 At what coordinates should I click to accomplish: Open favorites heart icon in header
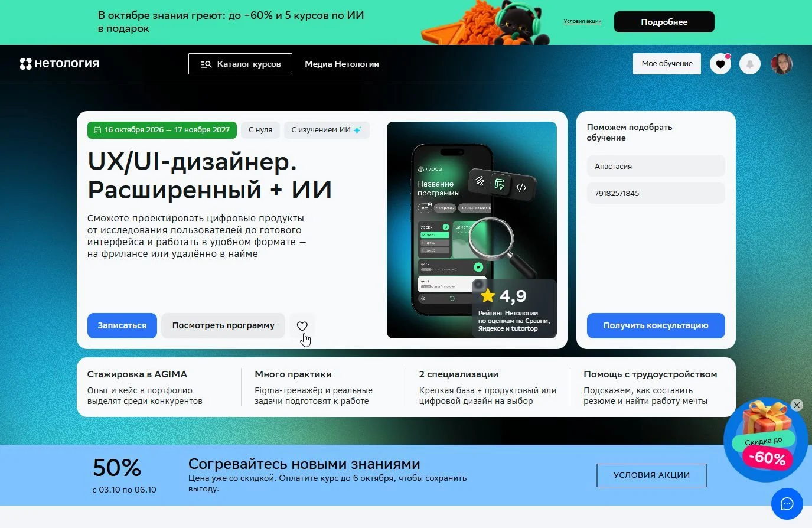pyautogui.click(x=720, y=64)
